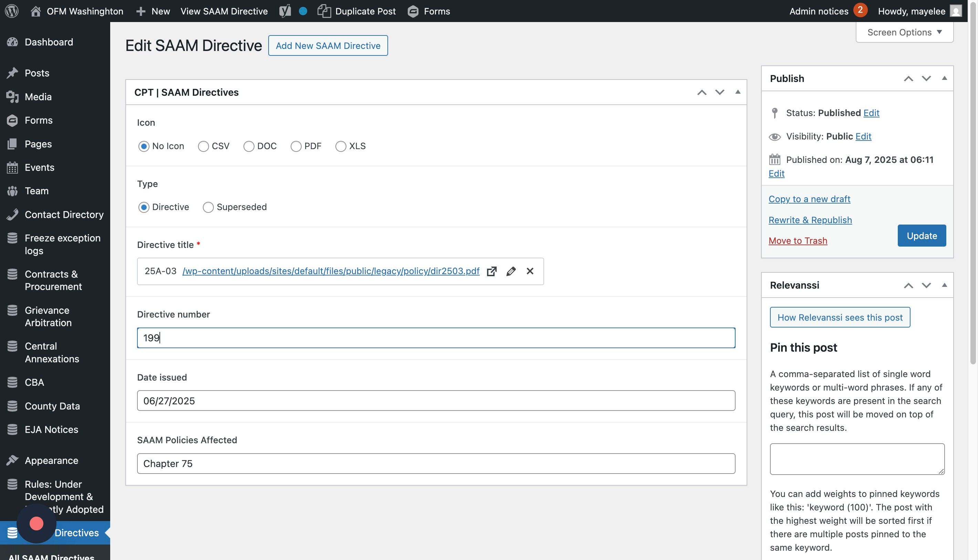The width and height of the screenshot is (978, 560).
Task: Click the Date issued input field
Action: 436,401
